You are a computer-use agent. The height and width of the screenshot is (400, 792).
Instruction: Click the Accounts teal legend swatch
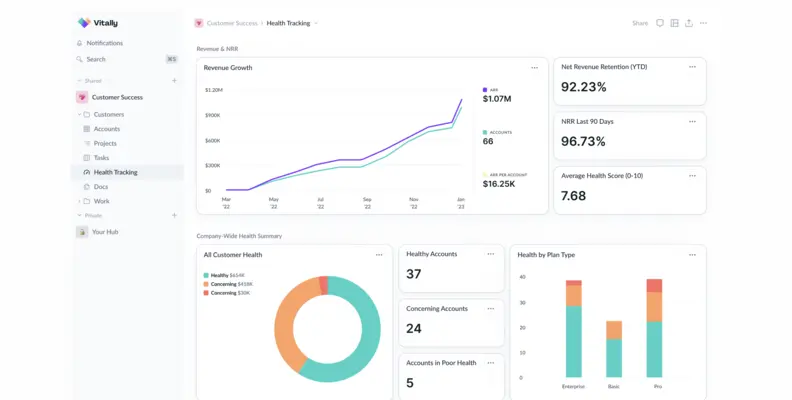[485, 132]
